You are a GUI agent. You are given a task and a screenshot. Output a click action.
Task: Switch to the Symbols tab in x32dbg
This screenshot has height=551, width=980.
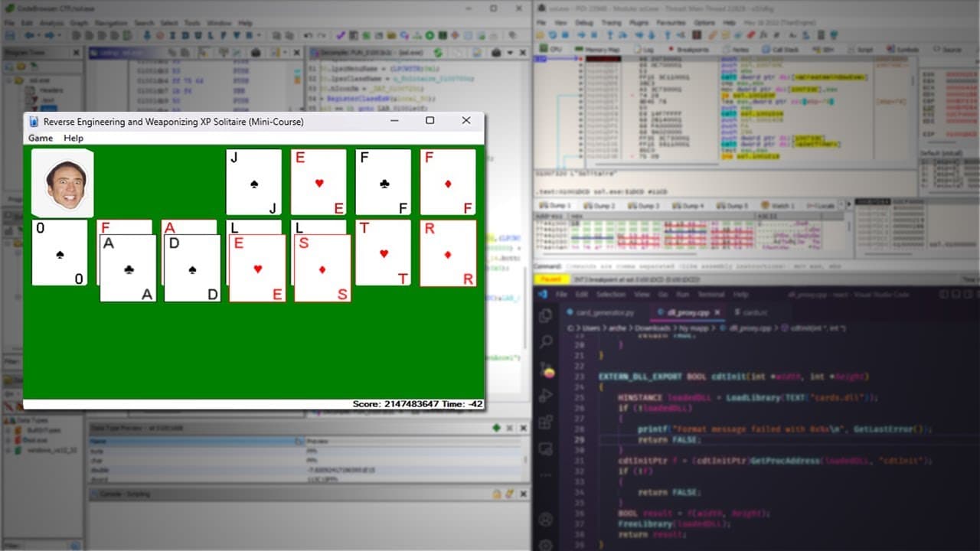point(904,49)
